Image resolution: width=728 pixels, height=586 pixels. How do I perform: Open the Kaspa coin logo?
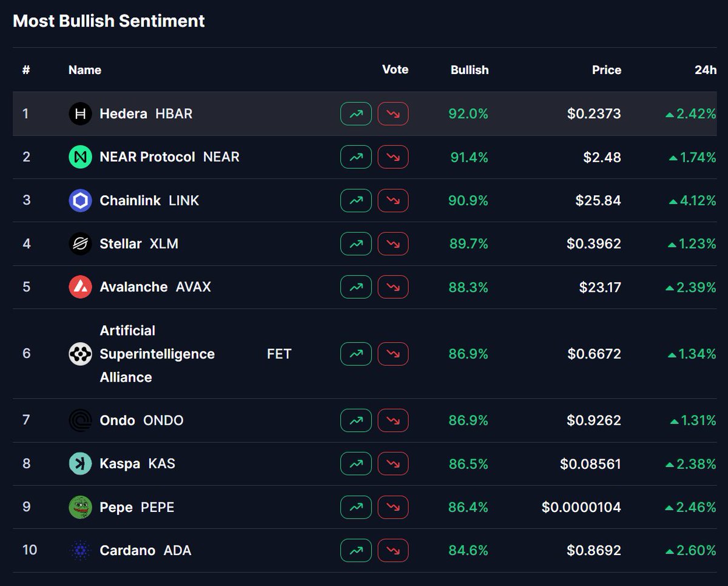click(81, 464)
